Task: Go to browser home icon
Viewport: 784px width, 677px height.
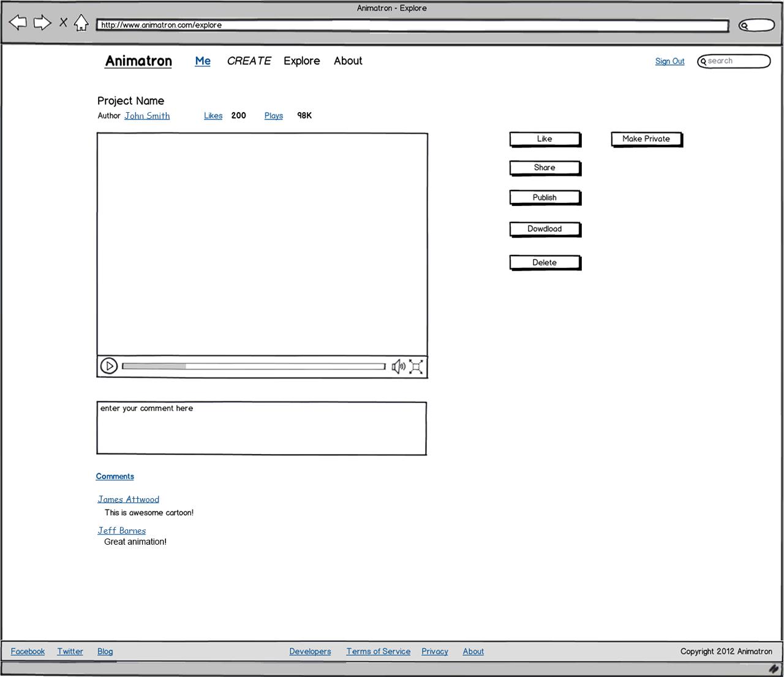Action: (x=81, y=23)
